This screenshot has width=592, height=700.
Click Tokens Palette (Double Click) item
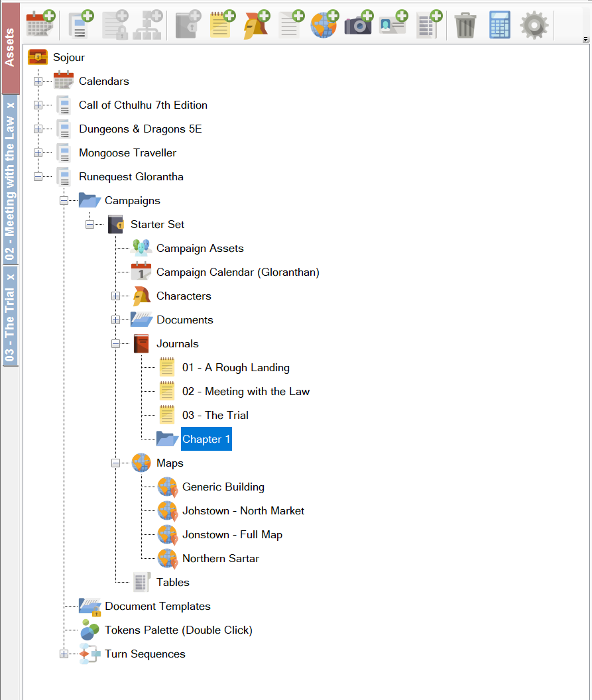(178, 630)
